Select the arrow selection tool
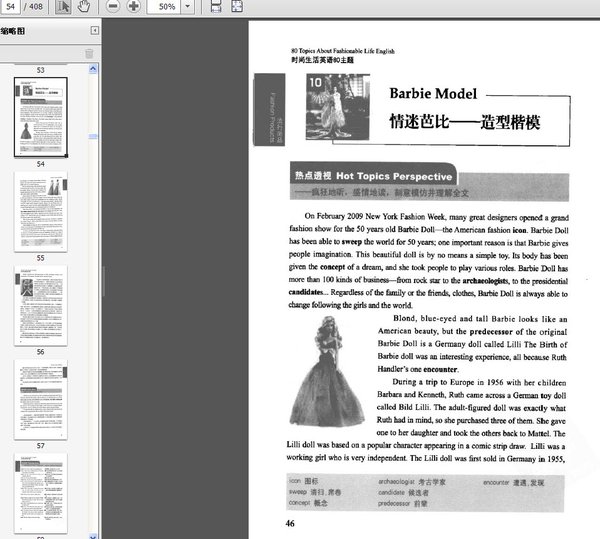Screen dimensions: 600x539 coord(63,7)
